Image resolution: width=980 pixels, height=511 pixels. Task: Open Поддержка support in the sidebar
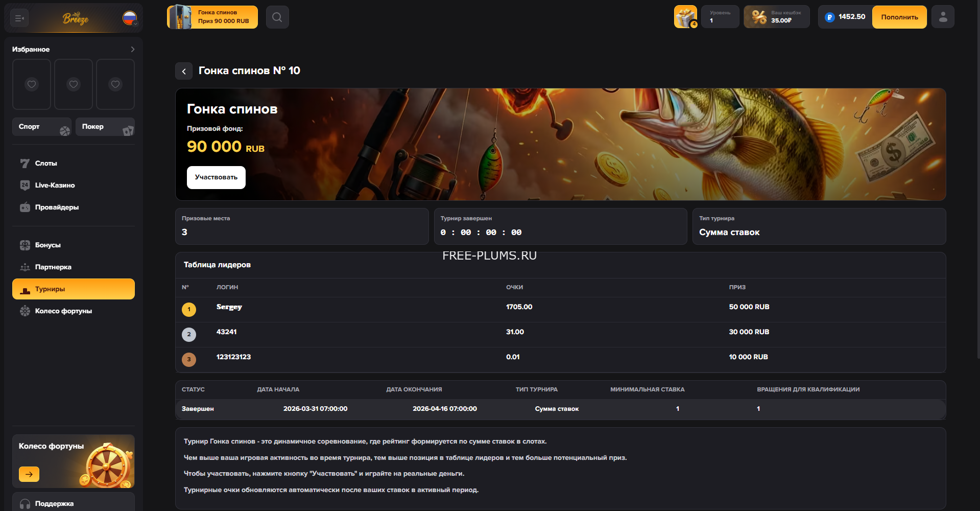[54, 503]
